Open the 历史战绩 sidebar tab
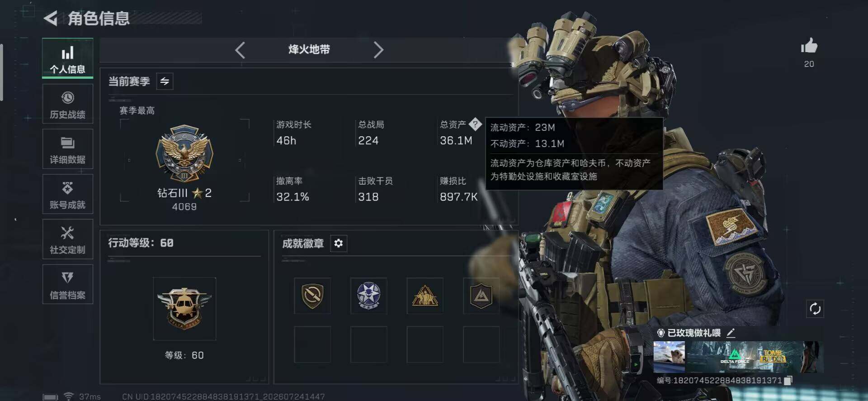 click(68, 104)
